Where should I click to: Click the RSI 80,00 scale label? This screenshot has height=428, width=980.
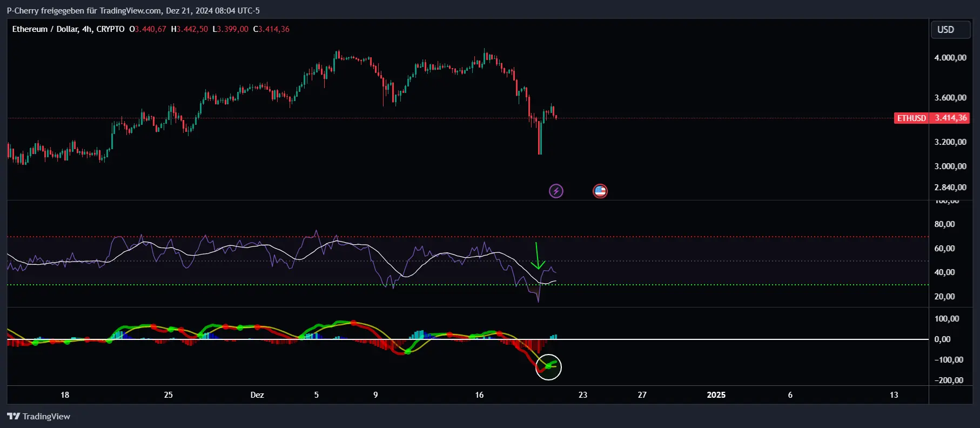coord(944,224)
